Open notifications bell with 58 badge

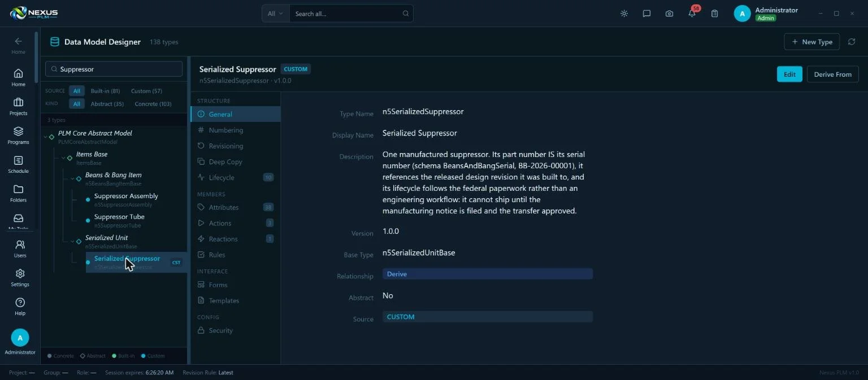click(x=692, y=14)
